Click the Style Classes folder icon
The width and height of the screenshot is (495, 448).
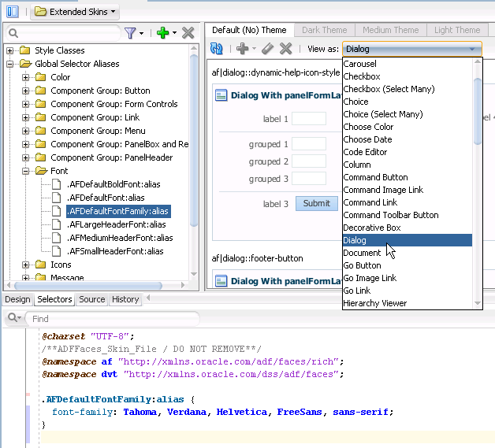25,50
